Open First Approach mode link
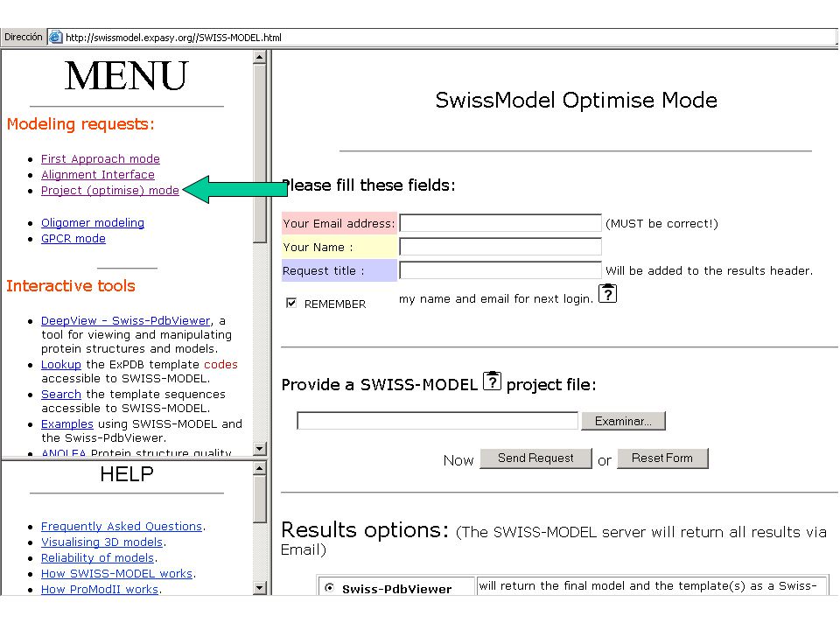Viewport: 840px width, 630px height. point(100,159)
